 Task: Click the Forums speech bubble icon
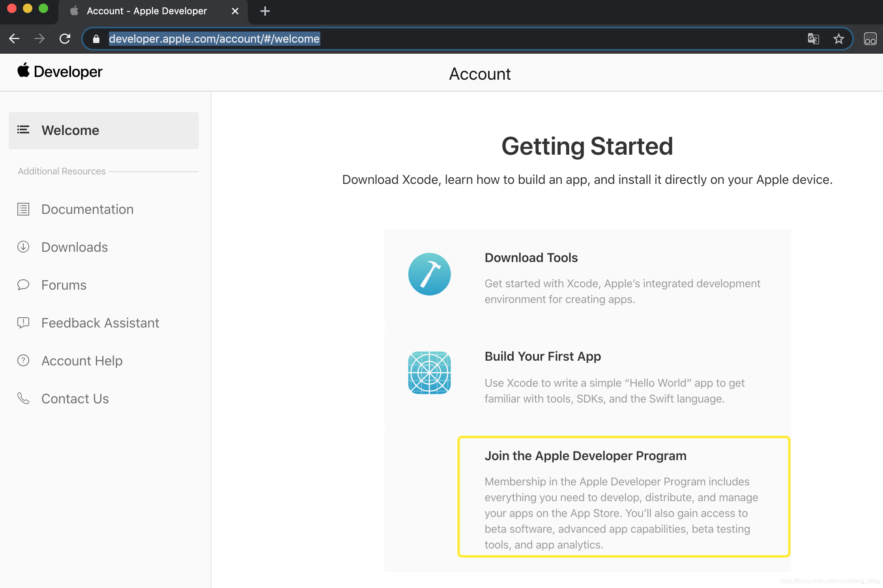[23, 285]
